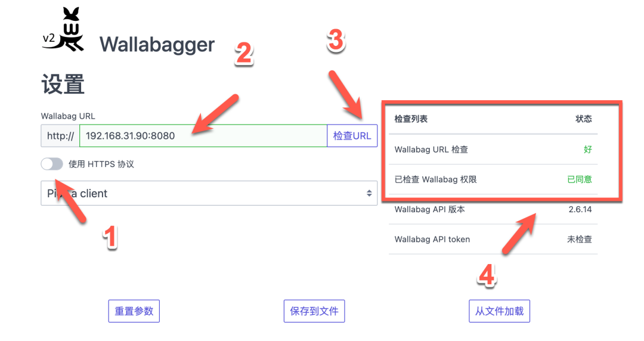Click the Wallabagger kangaroo logo icon
The height and width of the screenshot is (341, 644).
coord(63,29)
